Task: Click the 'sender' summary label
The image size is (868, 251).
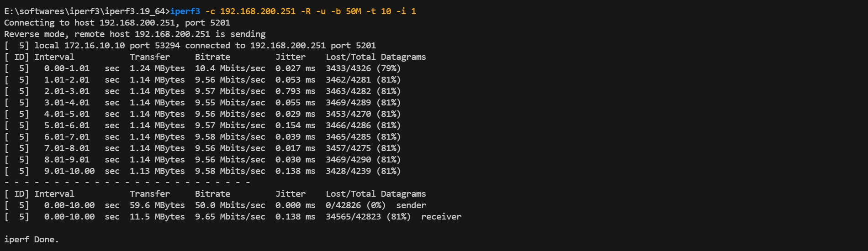Action: click(x=411, y=205)
